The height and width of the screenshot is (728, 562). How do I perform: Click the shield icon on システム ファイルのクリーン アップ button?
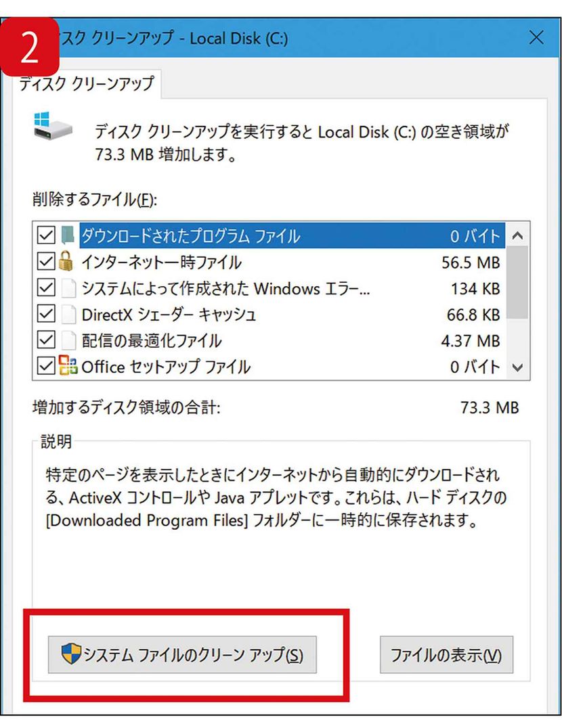coord(71,653)
